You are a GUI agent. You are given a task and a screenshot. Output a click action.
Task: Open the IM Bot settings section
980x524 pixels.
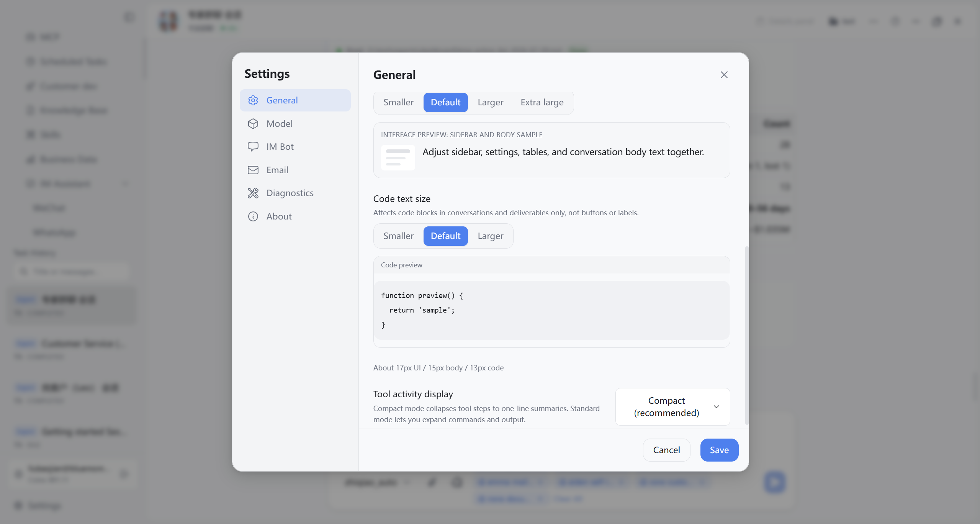(295, 147)
